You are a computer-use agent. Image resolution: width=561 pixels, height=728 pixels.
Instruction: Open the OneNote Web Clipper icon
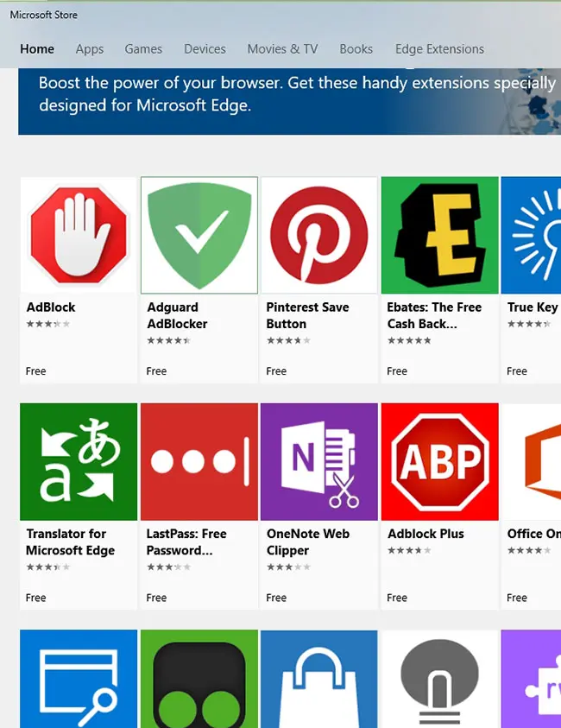point(318,462)
